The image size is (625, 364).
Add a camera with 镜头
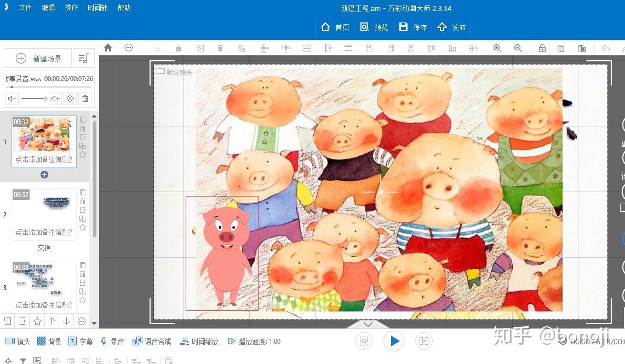[18, 342]
